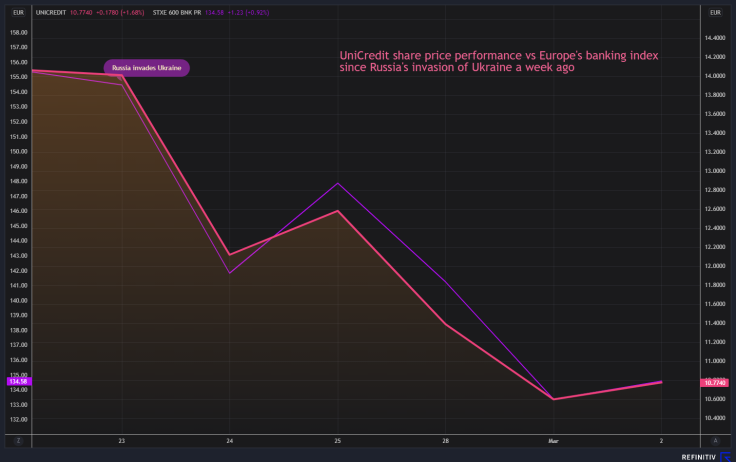Click the STXE change value +1.23 (+0.92%)

248,13
